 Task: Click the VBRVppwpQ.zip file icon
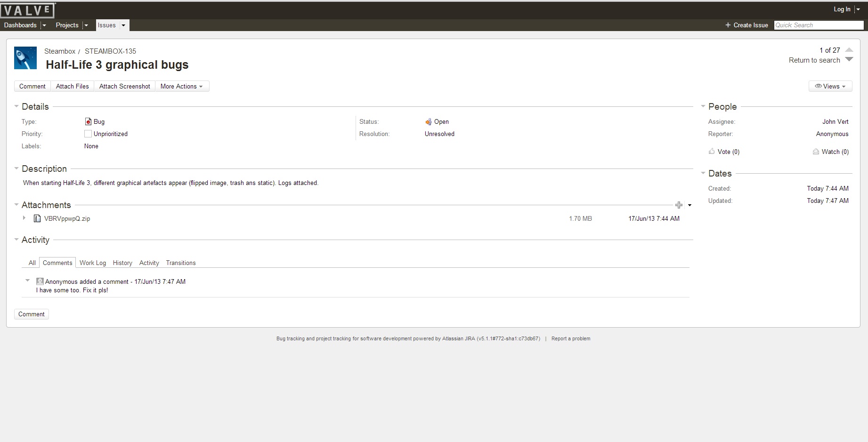click(x=37, y=218)
